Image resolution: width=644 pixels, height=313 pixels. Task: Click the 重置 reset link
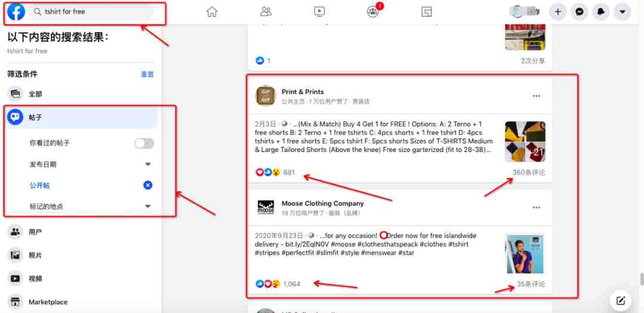[147, 75]
